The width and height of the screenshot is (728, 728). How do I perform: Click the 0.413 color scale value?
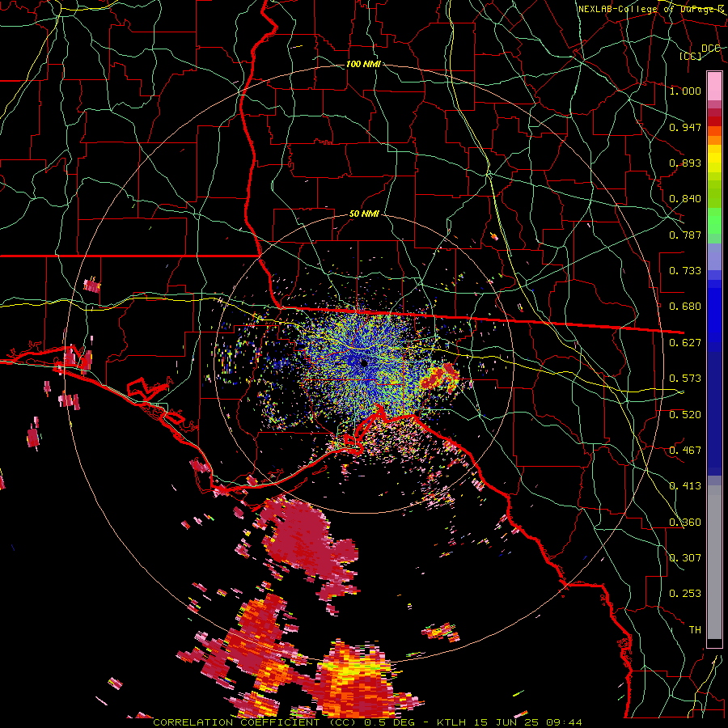(x=685, y=486)
